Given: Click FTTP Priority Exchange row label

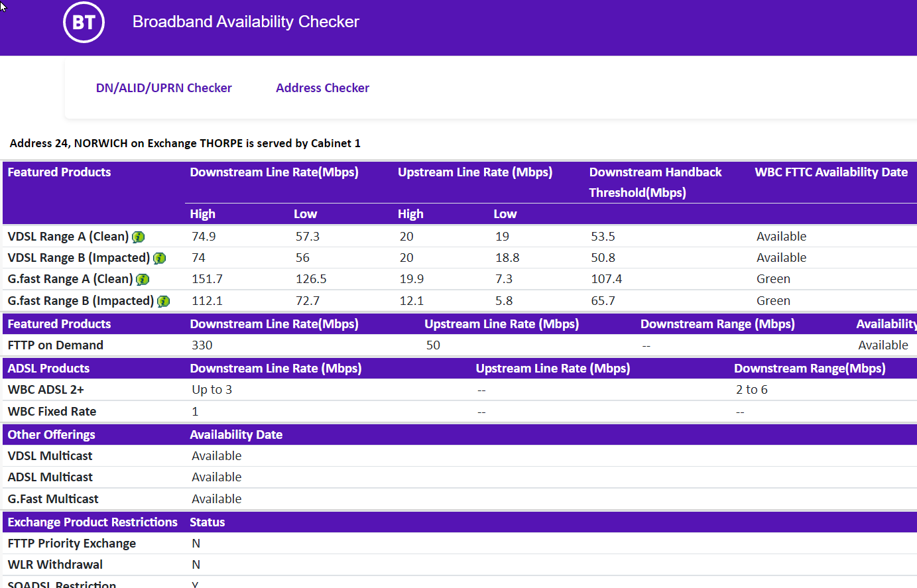Looking at the screenshot, I should tap(72, 544).
